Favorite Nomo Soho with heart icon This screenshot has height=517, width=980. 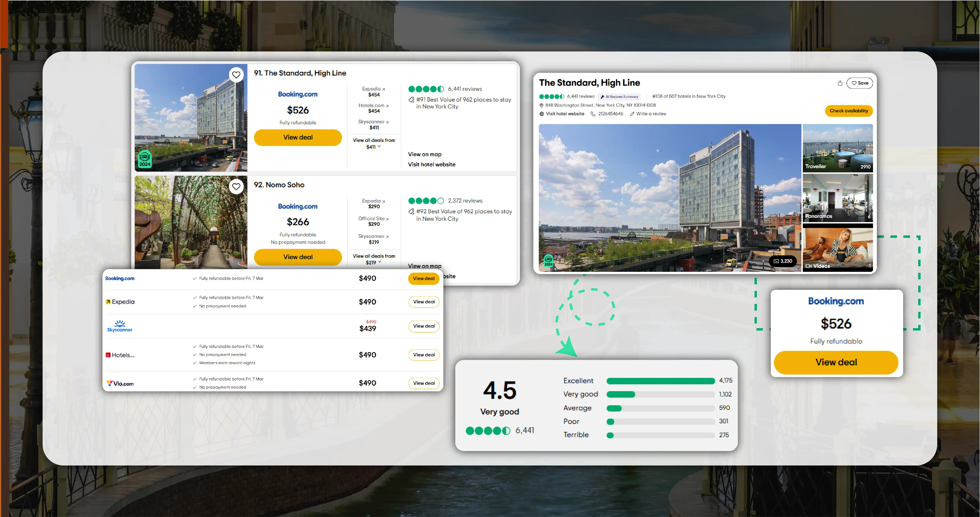point(236,186)
